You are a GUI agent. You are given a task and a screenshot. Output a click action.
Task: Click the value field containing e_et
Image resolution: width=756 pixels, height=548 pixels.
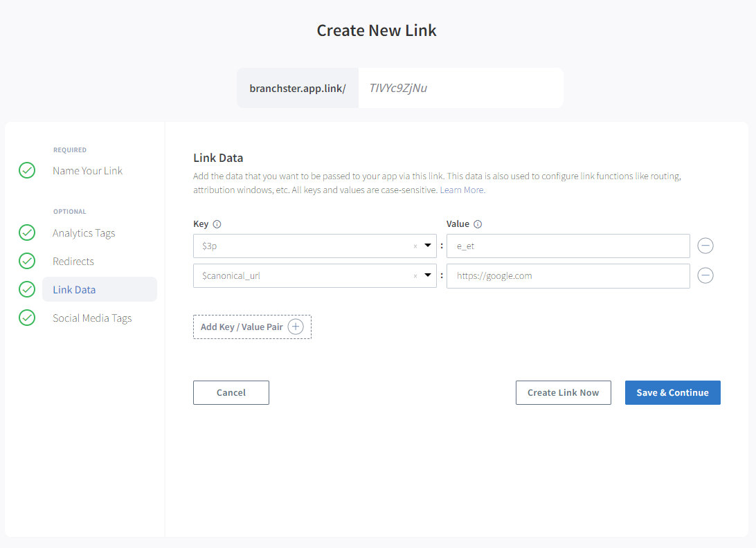(x=568, y=246)
